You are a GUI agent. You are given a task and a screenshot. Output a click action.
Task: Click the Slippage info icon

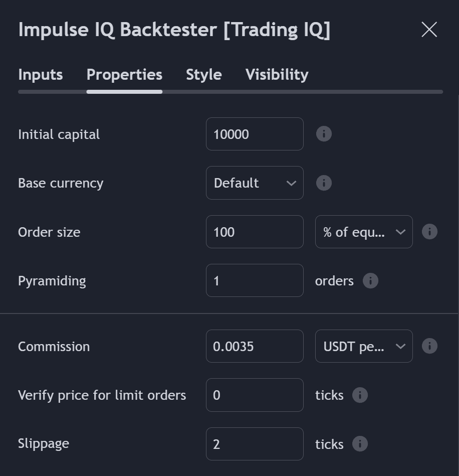360,444
